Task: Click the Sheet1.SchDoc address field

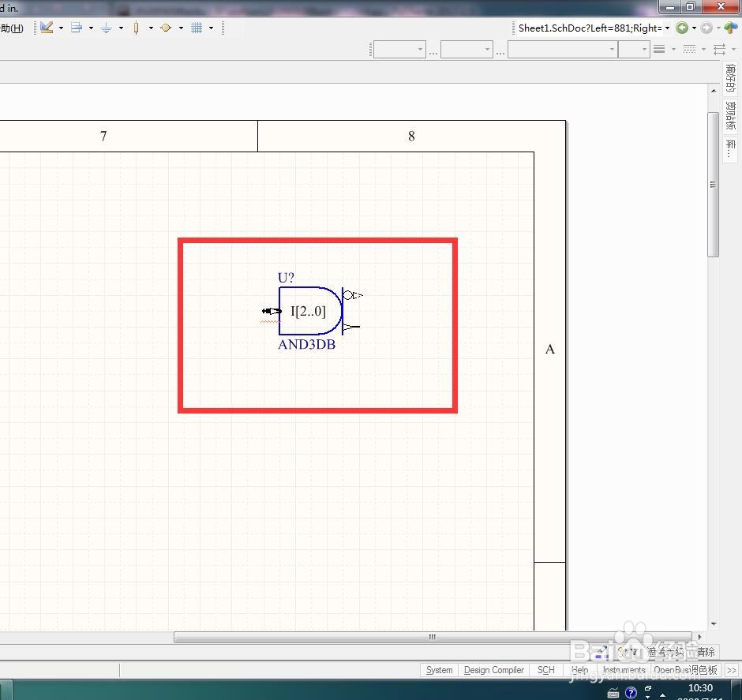Action: (590, 28)
